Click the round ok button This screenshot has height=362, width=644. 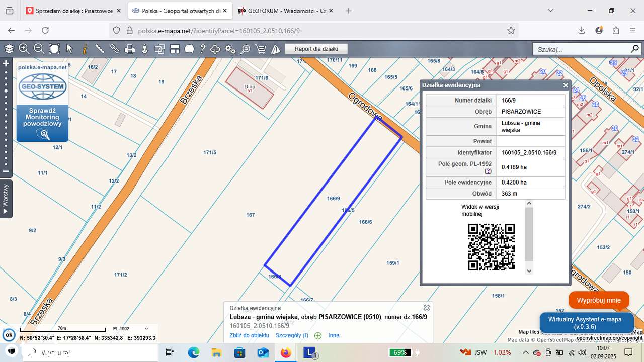9,335
